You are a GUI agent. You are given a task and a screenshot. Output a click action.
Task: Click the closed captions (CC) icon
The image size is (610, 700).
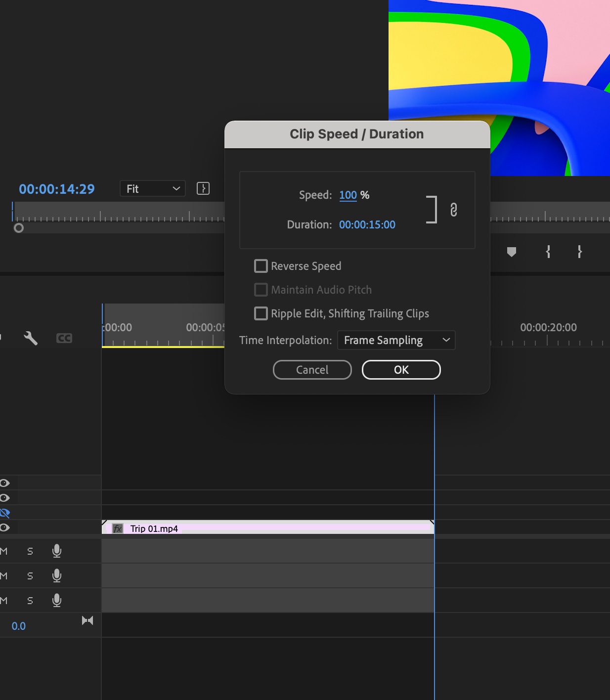pos(64,338)
